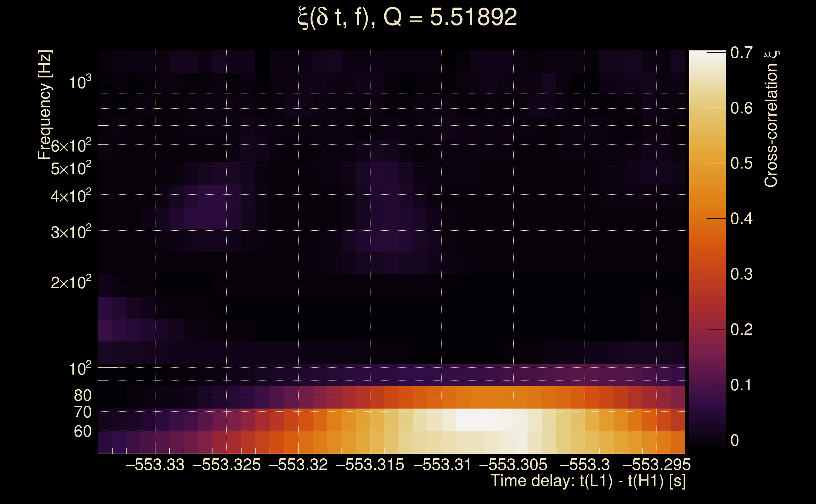
Task: Click the 0 tick label on colorbar
Action: click(x=735, y=440)
